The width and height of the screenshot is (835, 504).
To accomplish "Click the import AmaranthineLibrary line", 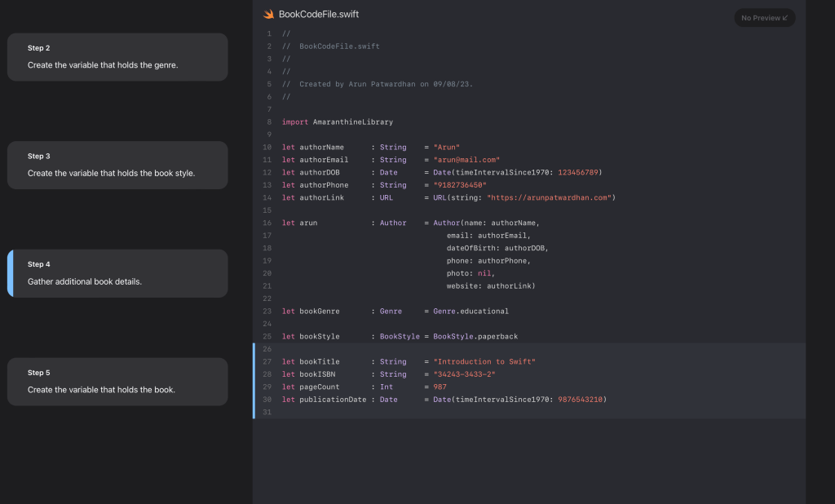I will coord(337,122).
